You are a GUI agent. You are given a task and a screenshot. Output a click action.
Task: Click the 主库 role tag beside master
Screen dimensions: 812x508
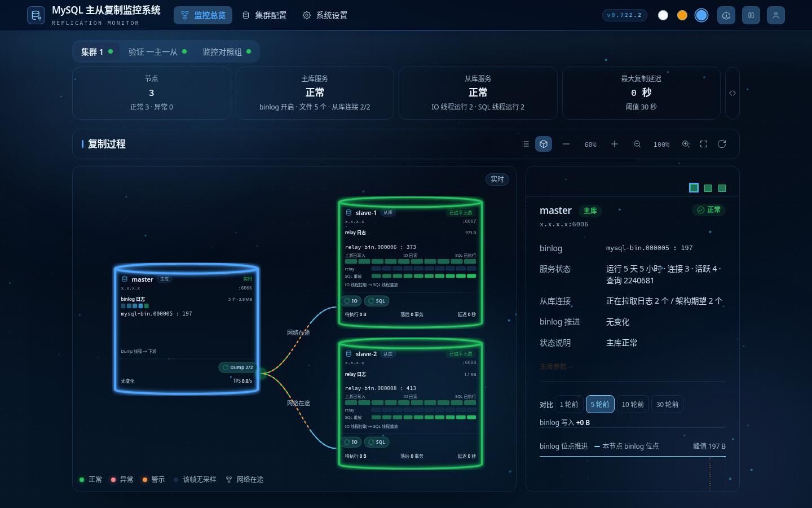click(x=590, y=211)
